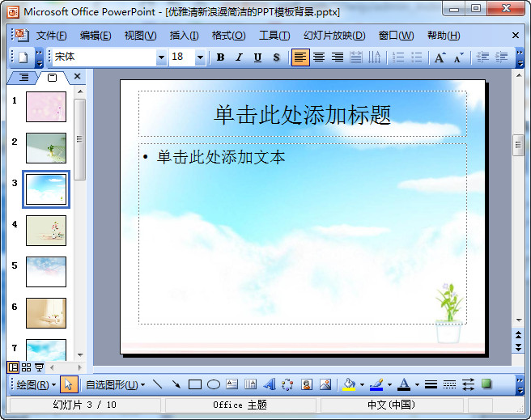Open the font size dropdown

coord(201,57)
